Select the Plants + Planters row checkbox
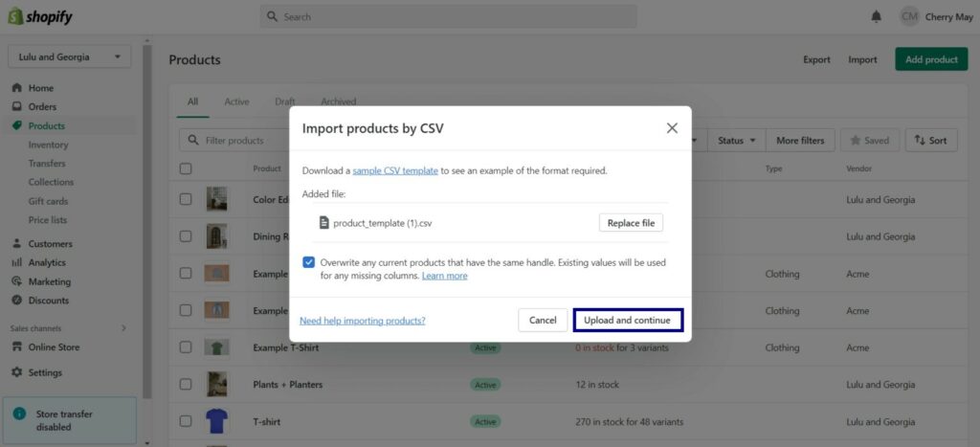 click(186, 385)
